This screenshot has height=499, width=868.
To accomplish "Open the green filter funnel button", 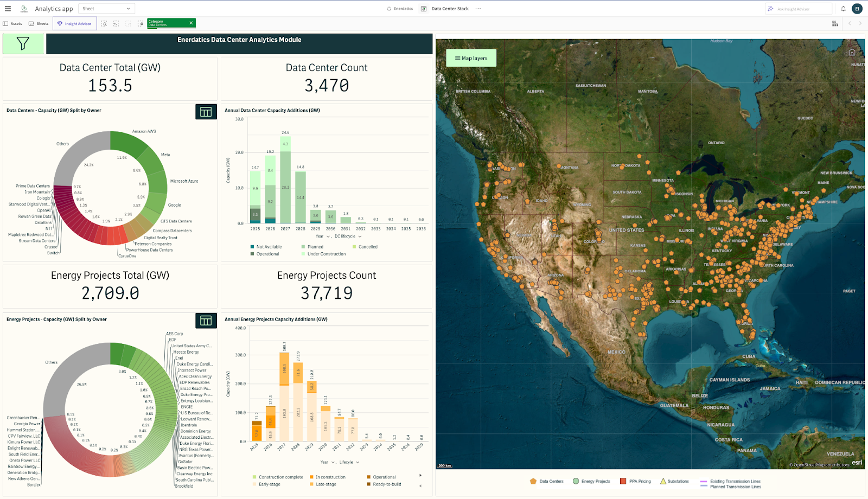I will tap(23, 43).
